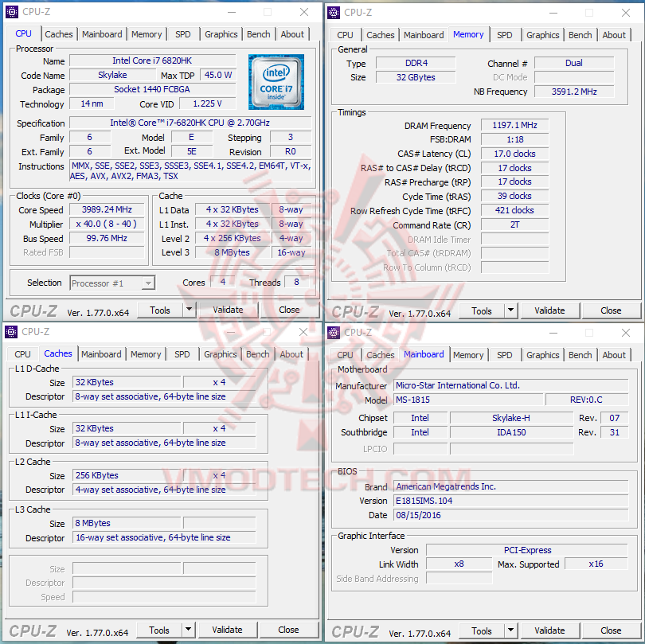The height and width of the screenshot is (644, 645).
Task: Click Tools button in Caches window
Action: click(159, 630)
